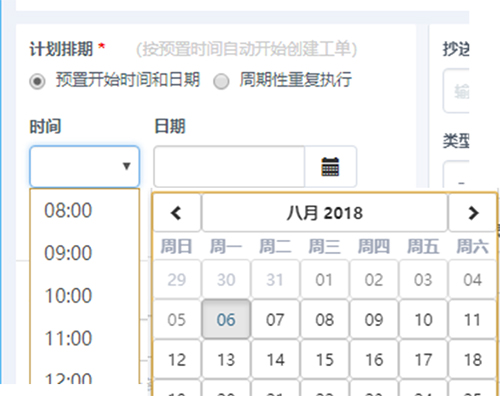Open the 时间 dropdown

coord(84,166)
